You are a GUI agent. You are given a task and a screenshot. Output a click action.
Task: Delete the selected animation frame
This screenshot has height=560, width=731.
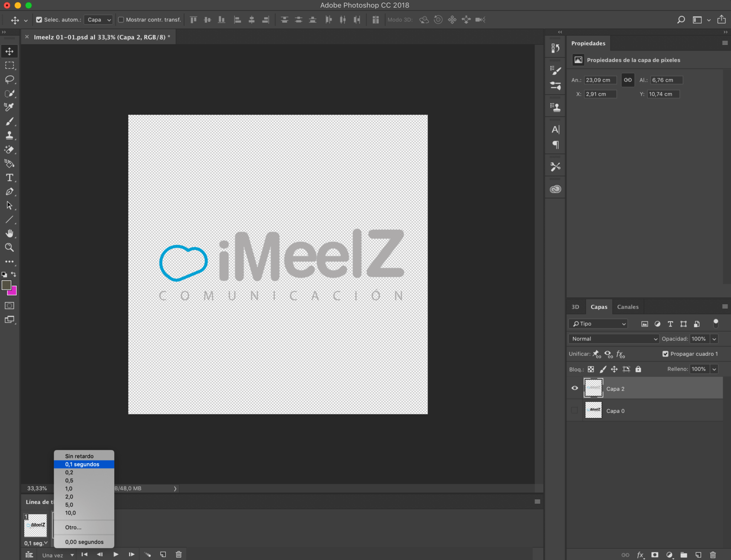179,555
